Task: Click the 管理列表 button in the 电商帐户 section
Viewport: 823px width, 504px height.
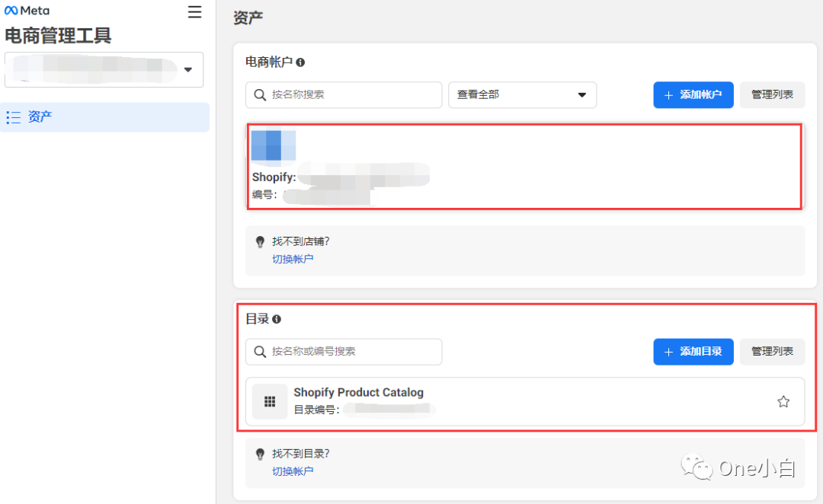Action: [772, 95]
